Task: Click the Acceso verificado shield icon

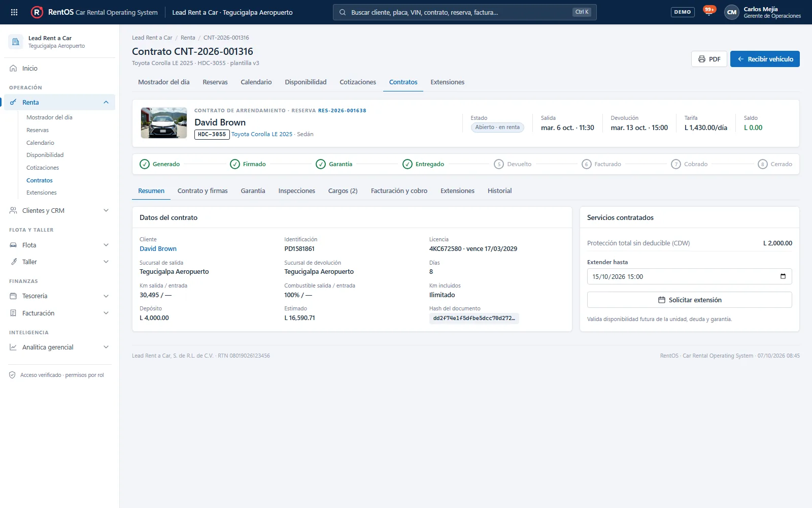Action: (x=12, y=375)
